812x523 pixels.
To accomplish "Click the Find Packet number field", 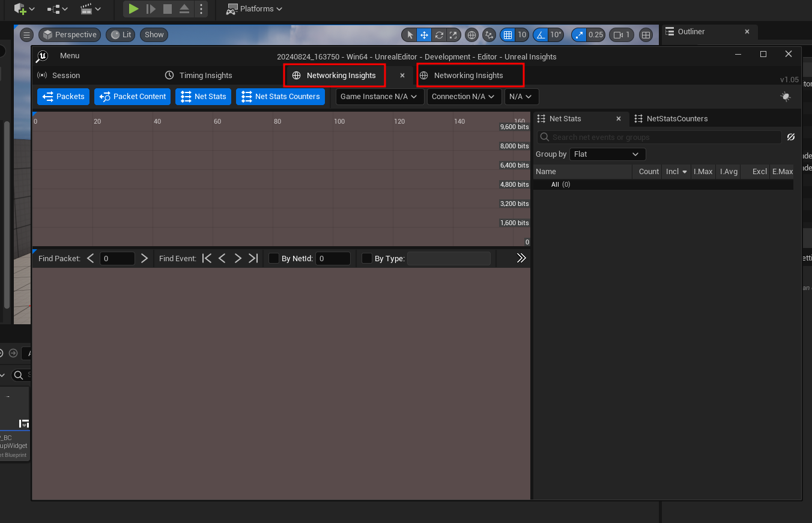I will point(117,259).
